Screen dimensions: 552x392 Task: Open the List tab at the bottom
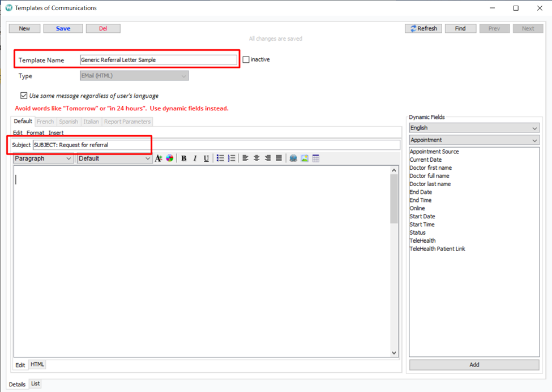tap(35, 384)
